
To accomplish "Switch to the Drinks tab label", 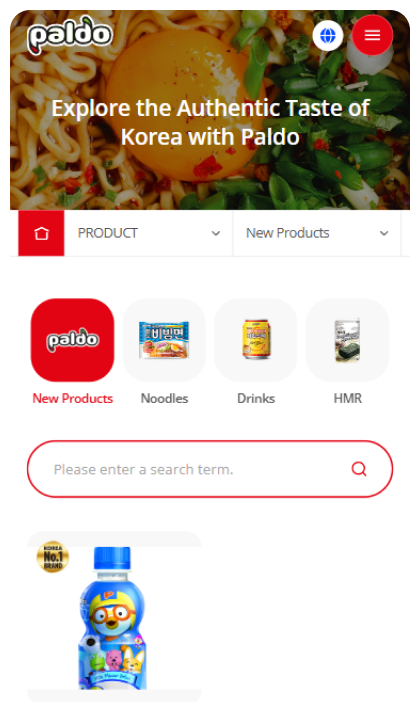I will [256, 398].
